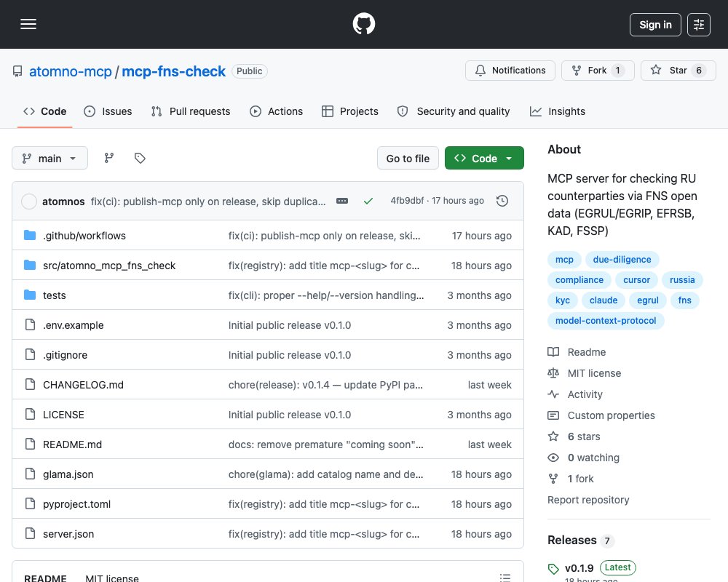Viewport: 728px width, 582px height.
Task: Click Report repository link
Action: point(588,500)
